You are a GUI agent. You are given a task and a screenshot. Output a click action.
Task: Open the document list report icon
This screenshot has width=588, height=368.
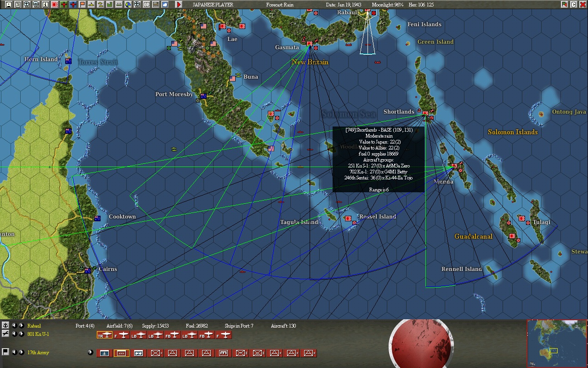point(18,5)
